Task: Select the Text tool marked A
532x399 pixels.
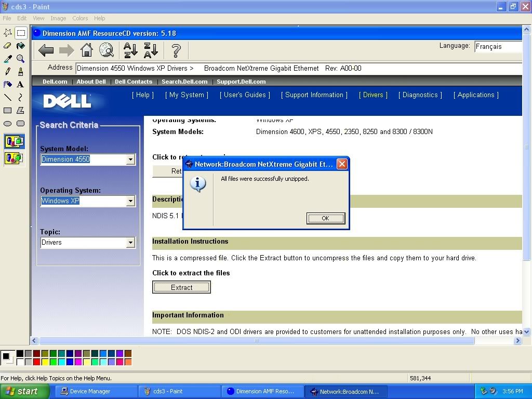Action: click(x=21, y=85)
